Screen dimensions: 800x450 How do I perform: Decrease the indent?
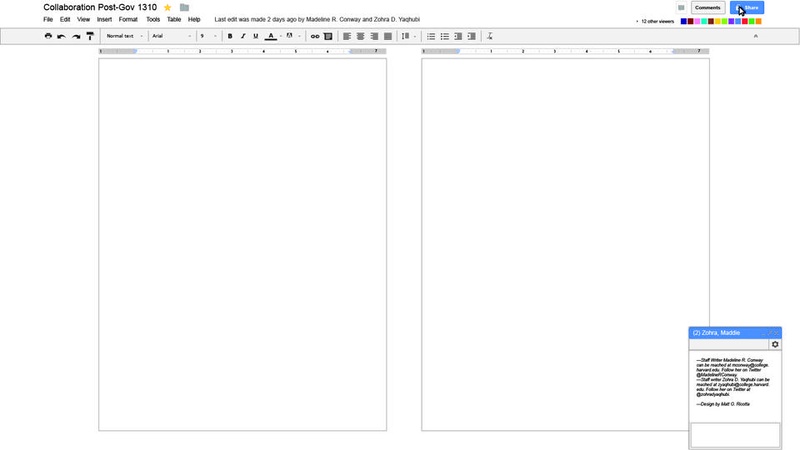tap(458, 36)
